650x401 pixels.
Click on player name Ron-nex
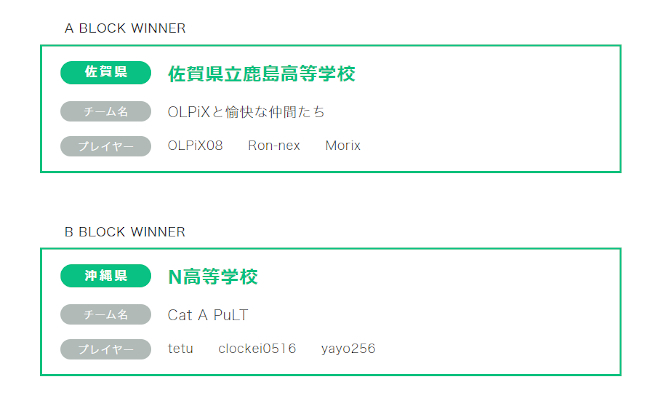(274, 146)
